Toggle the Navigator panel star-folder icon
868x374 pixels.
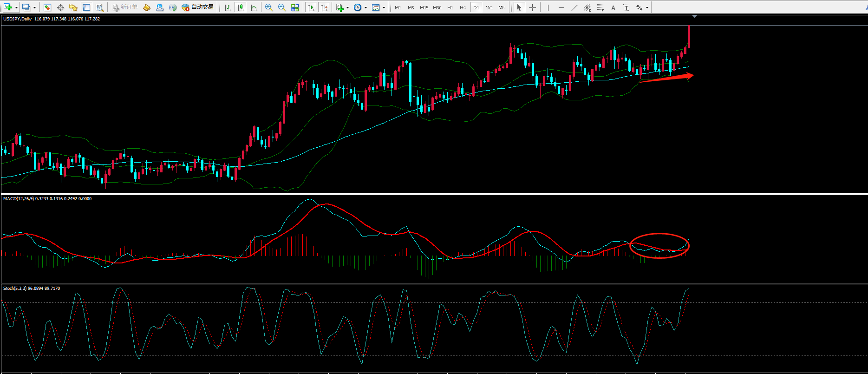[73, 7]
